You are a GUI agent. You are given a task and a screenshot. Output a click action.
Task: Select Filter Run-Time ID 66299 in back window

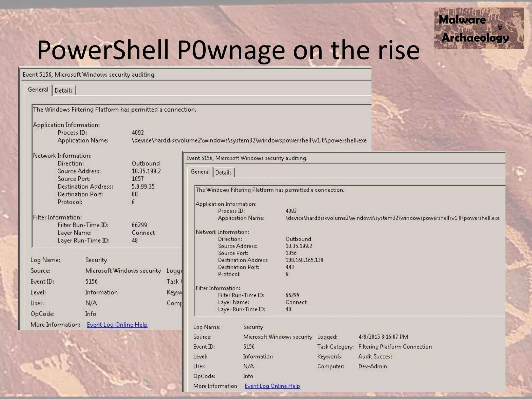click(139, 225)
